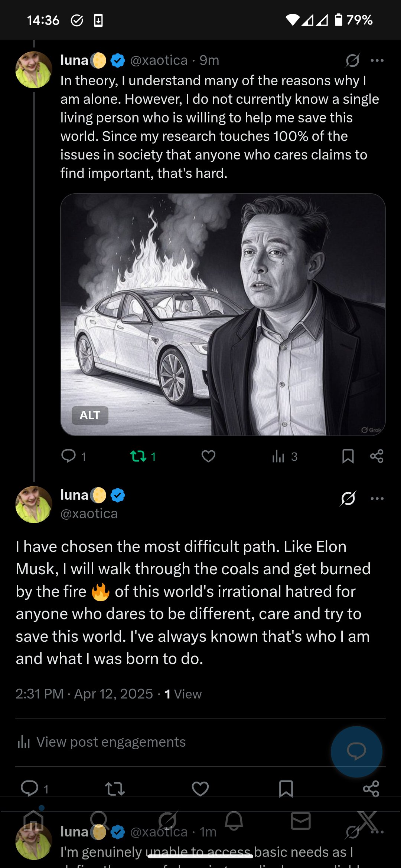Bookmark the main post
401x868 pixels.
[x=286, y=789]
